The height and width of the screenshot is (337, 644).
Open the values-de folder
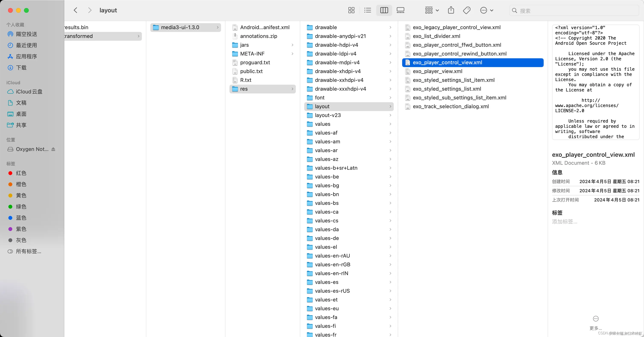[327, 238]
